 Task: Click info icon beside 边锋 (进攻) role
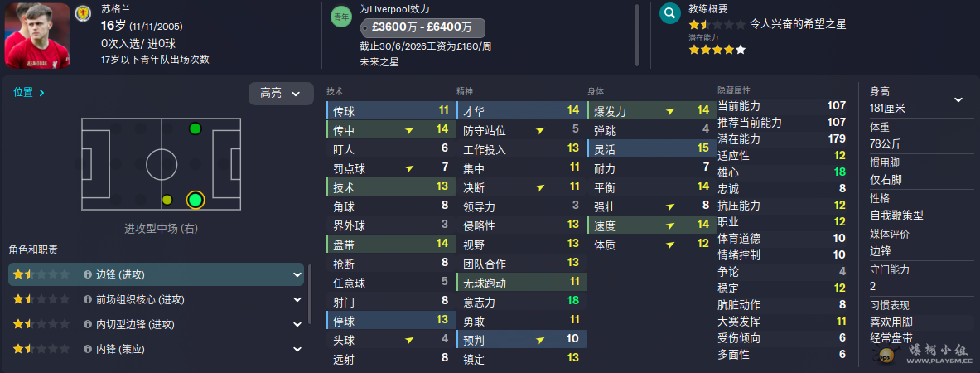[x=88, y=274]
